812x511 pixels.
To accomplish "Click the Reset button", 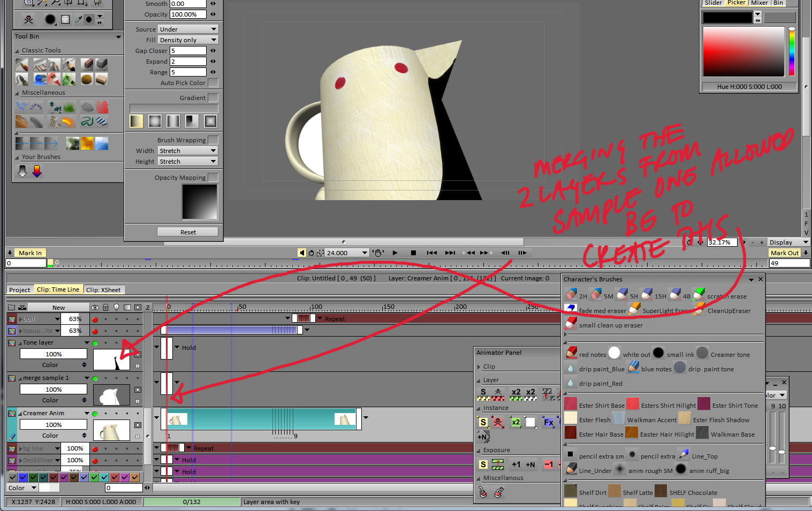I will (x=188, y=232).
